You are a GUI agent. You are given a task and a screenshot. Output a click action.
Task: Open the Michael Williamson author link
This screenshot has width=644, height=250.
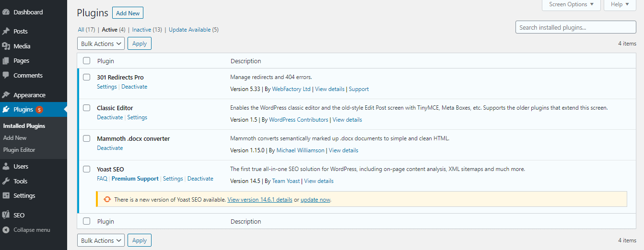(x=301, y=150)
